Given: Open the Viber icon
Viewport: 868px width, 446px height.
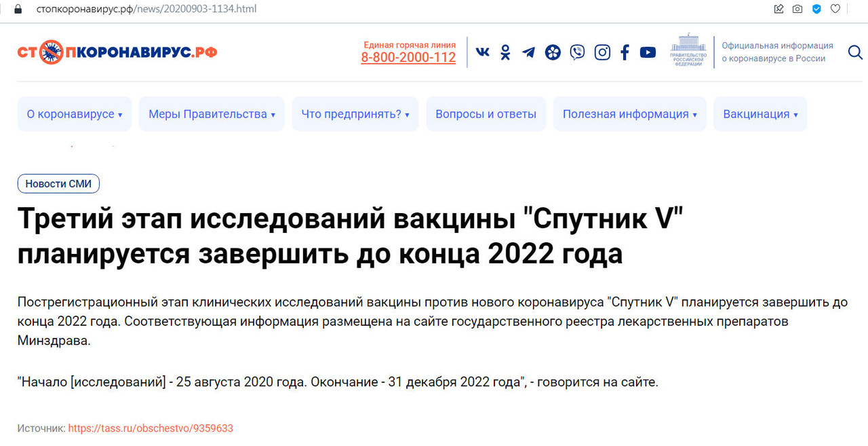Looking at the screenshot, I should 577,52.
